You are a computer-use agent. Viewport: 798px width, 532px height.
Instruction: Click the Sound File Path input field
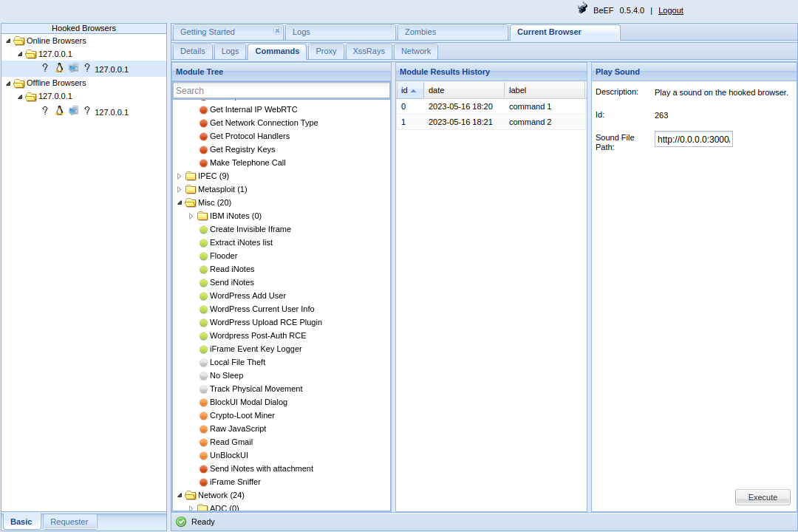(x=693, y=140)
